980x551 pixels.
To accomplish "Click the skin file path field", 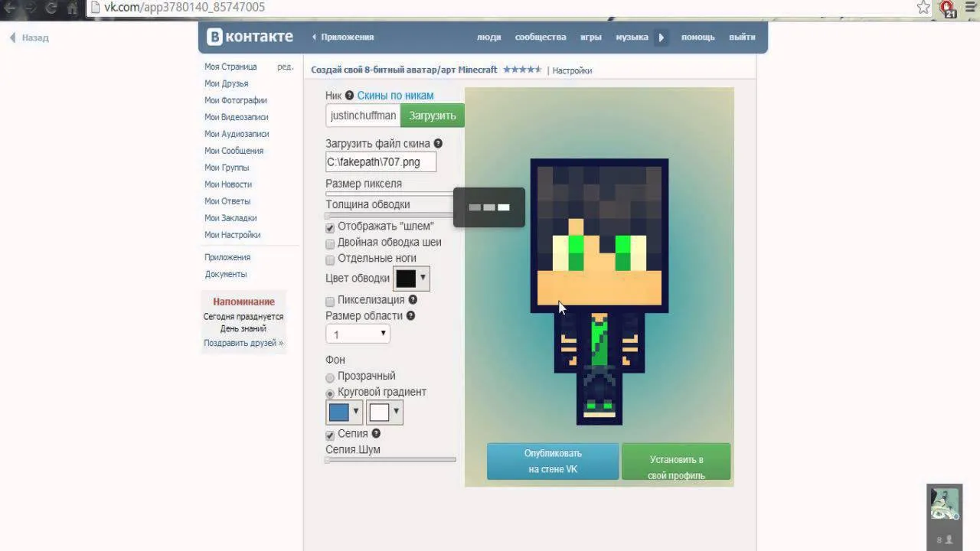I will coord(381,162).
